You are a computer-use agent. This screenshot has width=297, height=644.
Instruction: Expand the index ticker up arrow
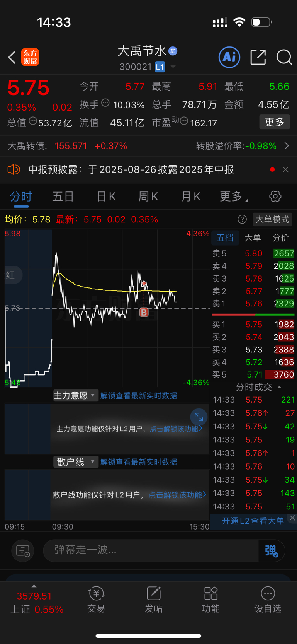(x=34, y=586)
